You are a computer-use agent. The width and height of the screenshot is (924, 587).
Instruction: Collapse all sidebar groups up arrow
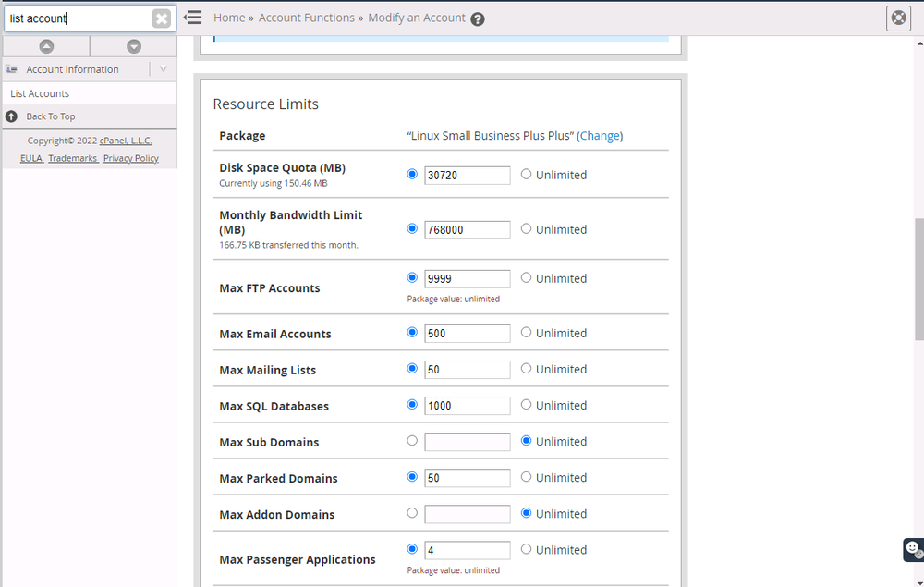point(46,46)
